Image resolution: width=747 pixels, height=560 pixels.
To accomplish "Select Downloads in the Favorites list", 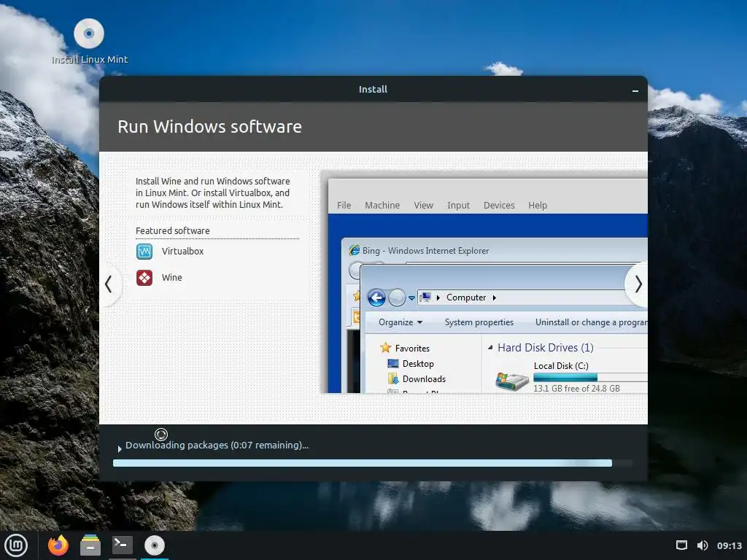I will pyautogui.click(x=424, y=379).
